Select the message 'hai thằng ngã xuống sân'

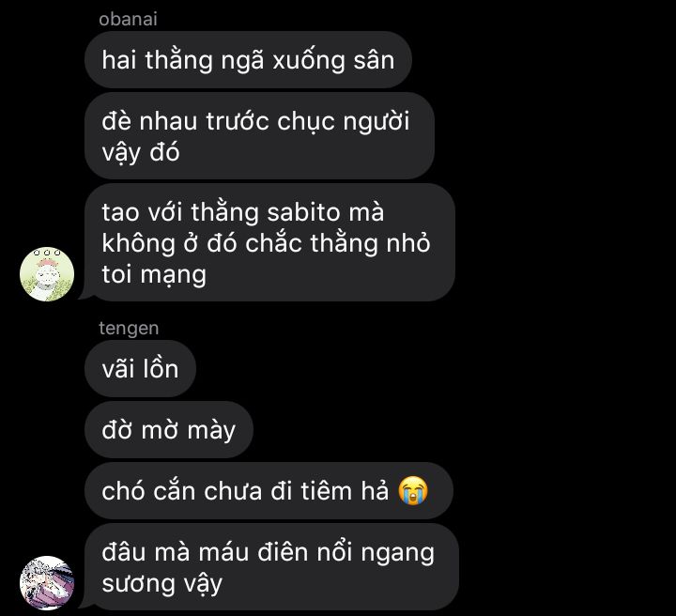tap(248, 60)
